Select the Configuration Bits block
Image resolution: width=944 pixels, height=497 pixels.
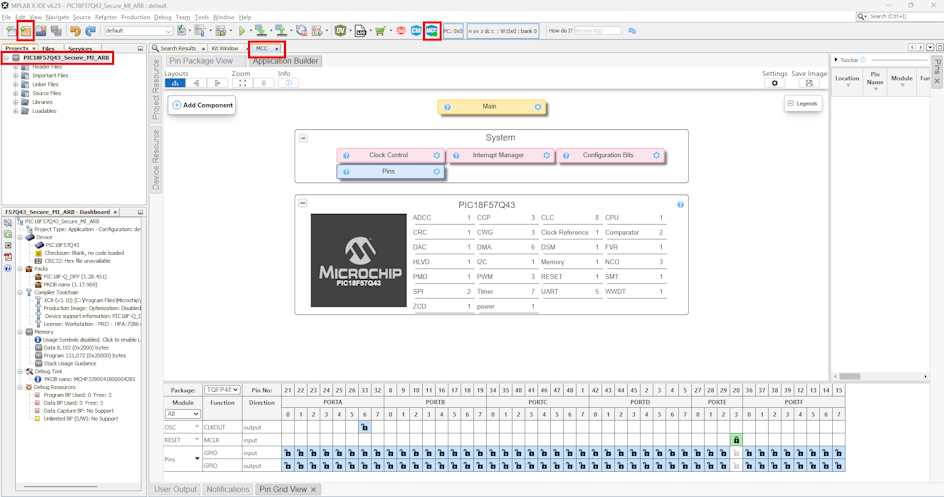[608, 156]
